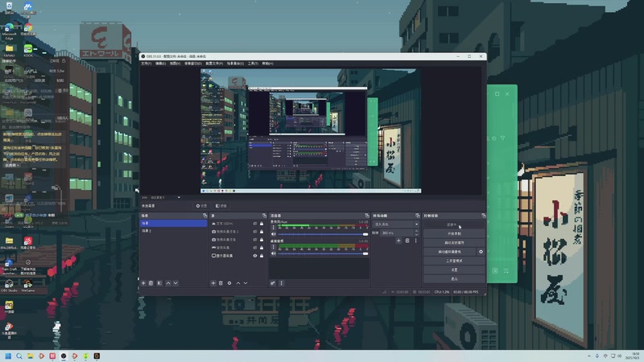
Task: Delete selected source using trash icon
Action: point(221,283)
